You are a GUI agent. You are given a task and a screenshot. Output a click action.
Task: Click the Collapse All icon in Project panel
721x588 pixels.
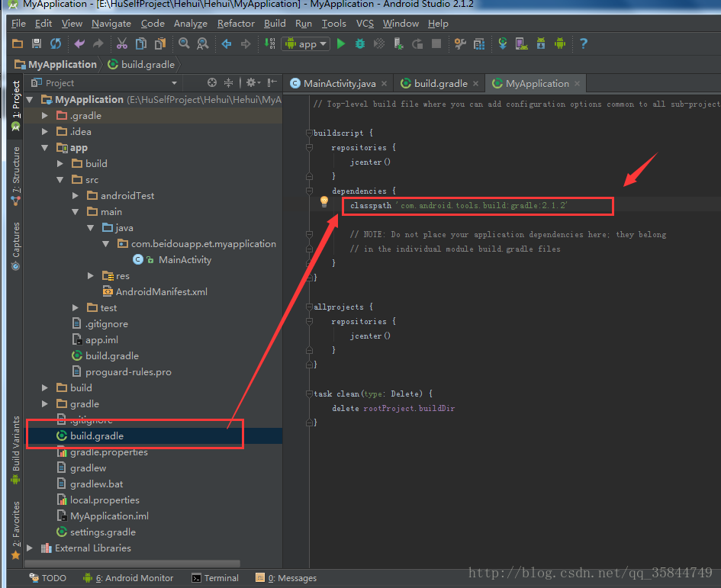tap(229, 83)
